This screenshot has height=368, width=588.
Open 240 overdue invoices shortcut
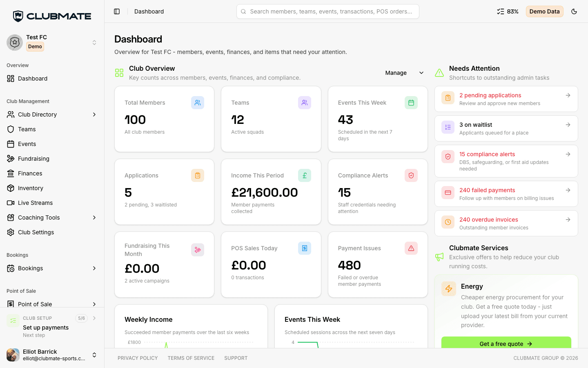pyautogui.click(x=506, y=223)
